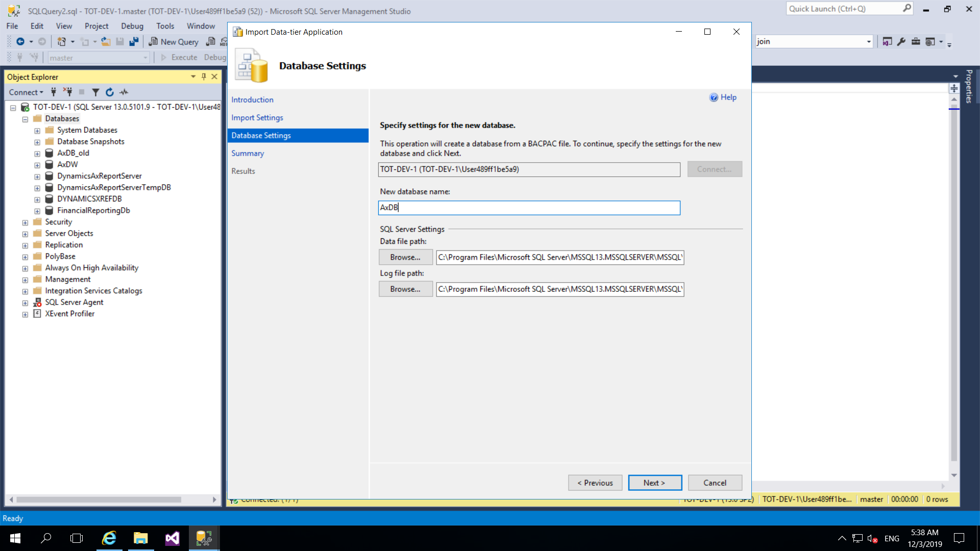Image resolution: width=980 pixels, height=551 pixels.
Task: Select the DYNAMICSXREFDB database
Action: (89, 199)
